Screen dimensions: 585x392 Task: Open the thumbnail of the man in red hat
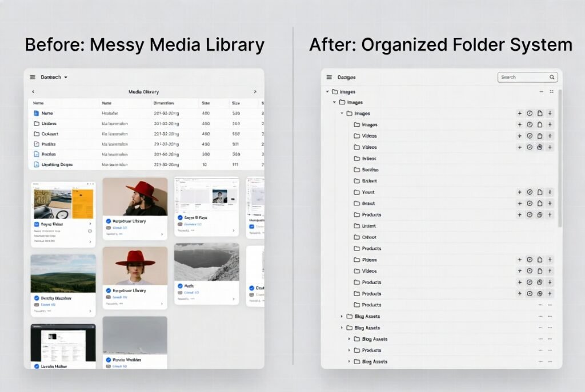point(135,196)
